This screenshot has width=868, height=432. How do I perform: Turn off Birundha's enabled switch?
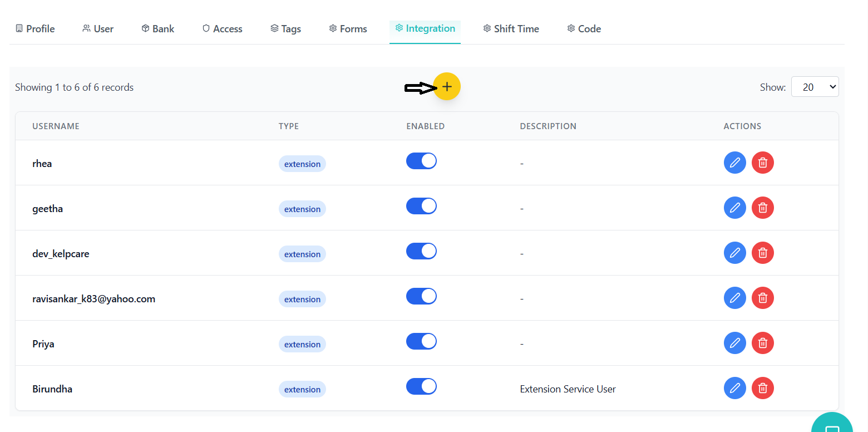(421, 387)
